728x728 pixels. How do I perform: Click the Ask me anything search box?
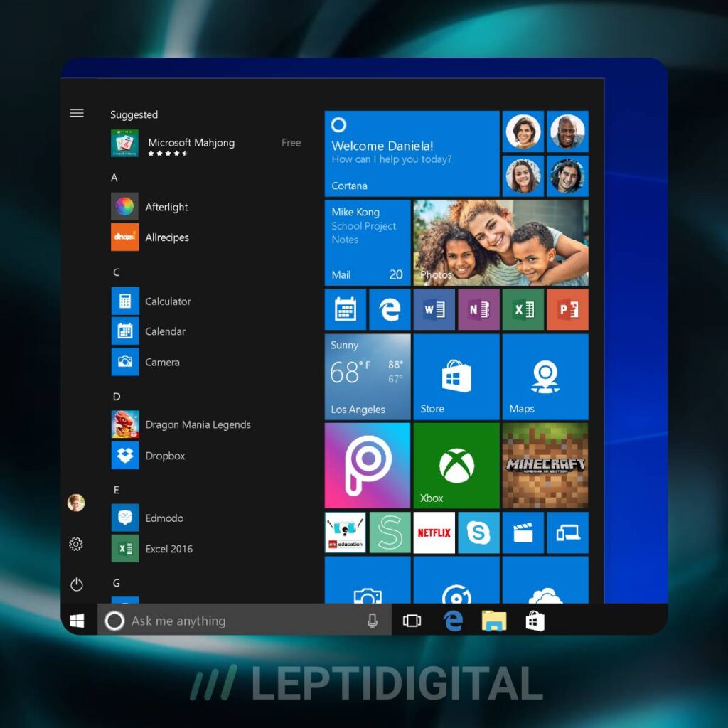pos(245,621)
